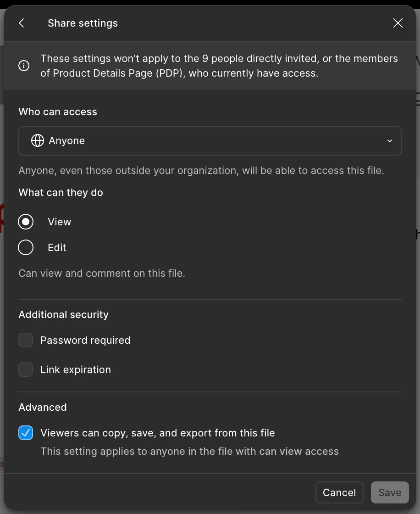Click the Viewers can copy label text
This screenshot has height=514, width=420.
(x=158, y=433)
